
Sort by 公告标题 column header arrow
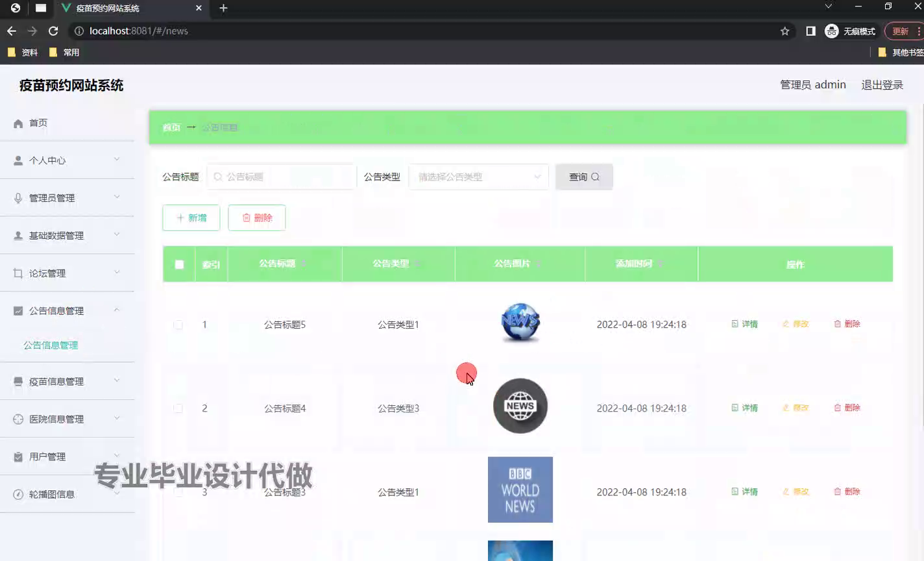(303, 264)
